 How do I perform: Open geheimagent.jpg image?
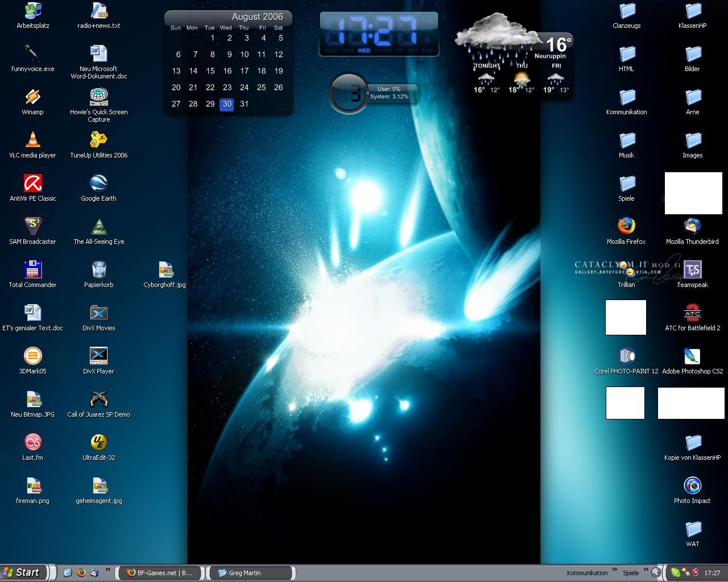point(99,490)
